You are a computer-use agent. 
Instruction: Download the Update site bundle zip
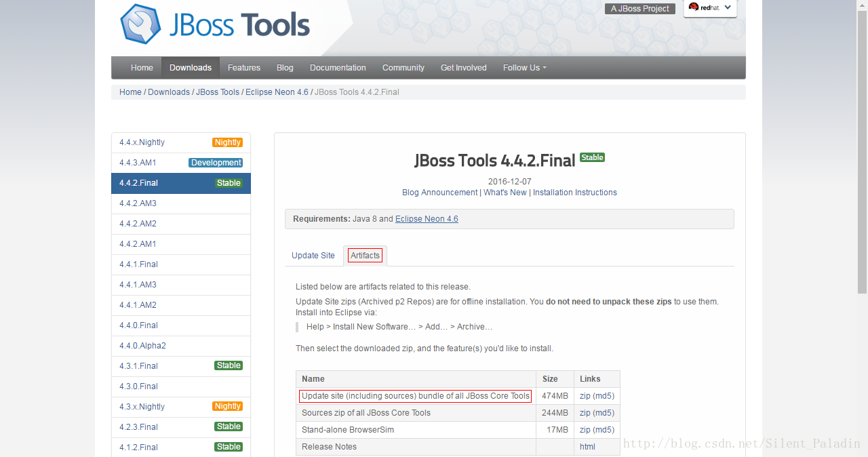pos(585,396)
